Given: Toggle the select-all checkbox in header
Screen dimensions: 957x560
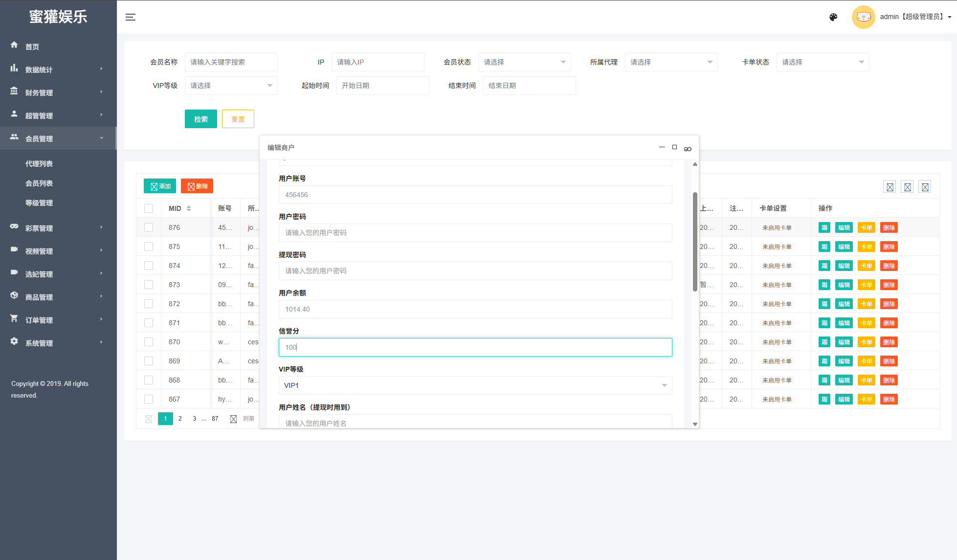Looking at the screenshot, I should click(149, 208).
